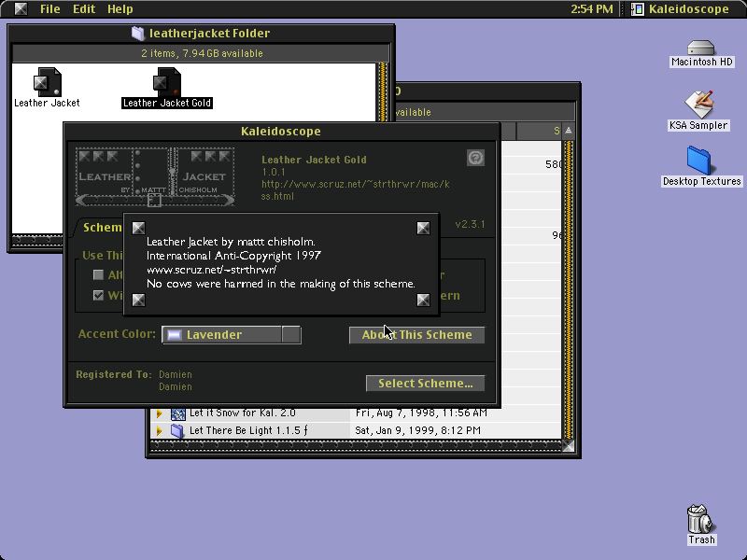This screenshot has height=560, width=747.
Task: Click the back window horizontal stitched scrollbar
Action: coord(356,446)
